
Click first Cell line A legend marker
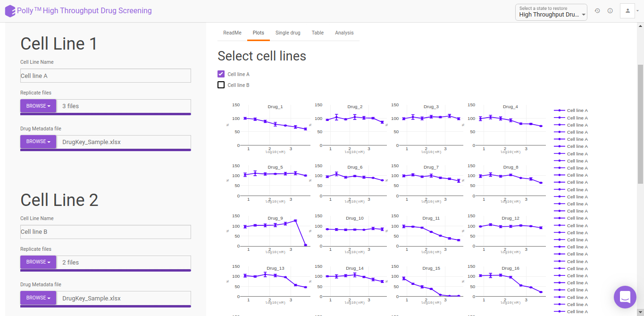click(560, 111)
